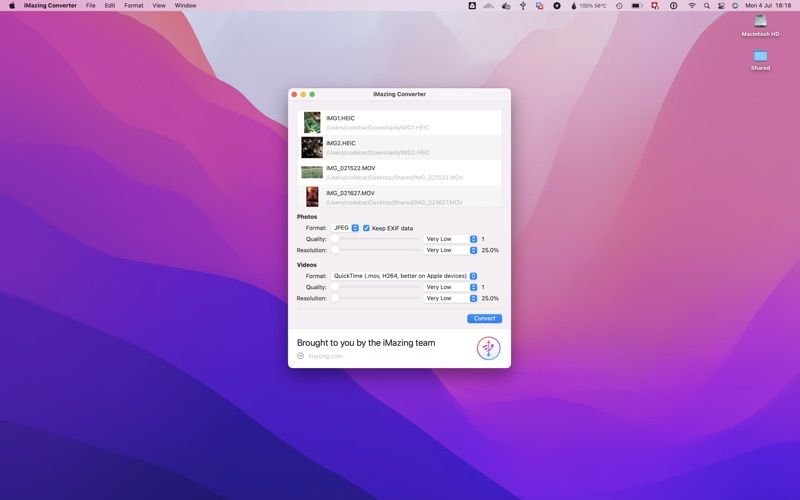Adjust the Videos Quality slider

pos(377,287)
